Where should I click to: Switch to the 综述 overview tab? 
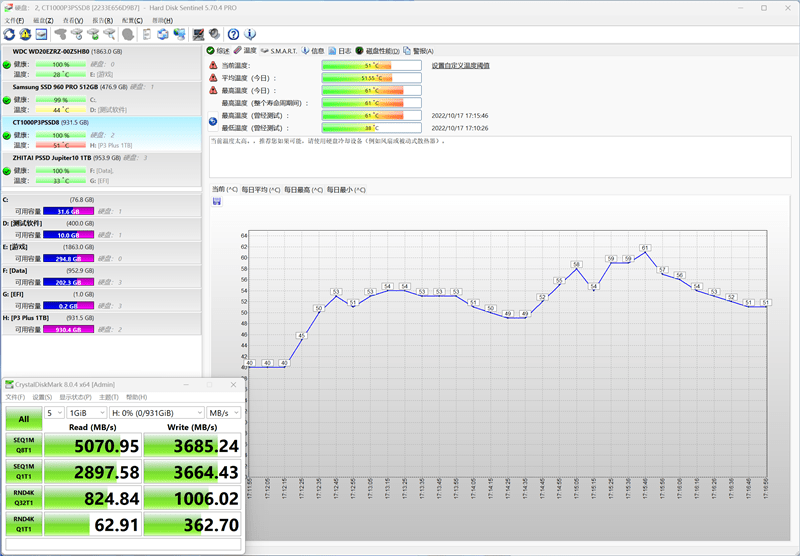coord(218,50)
